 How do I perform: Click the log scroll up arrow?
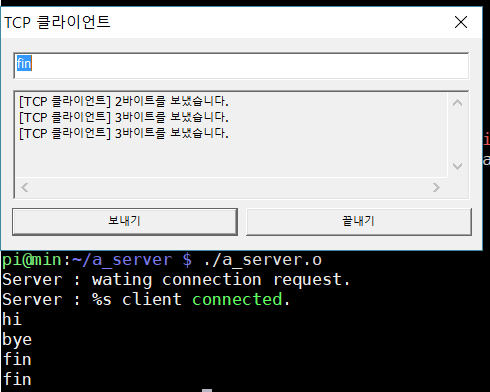(x=458, y=103)
